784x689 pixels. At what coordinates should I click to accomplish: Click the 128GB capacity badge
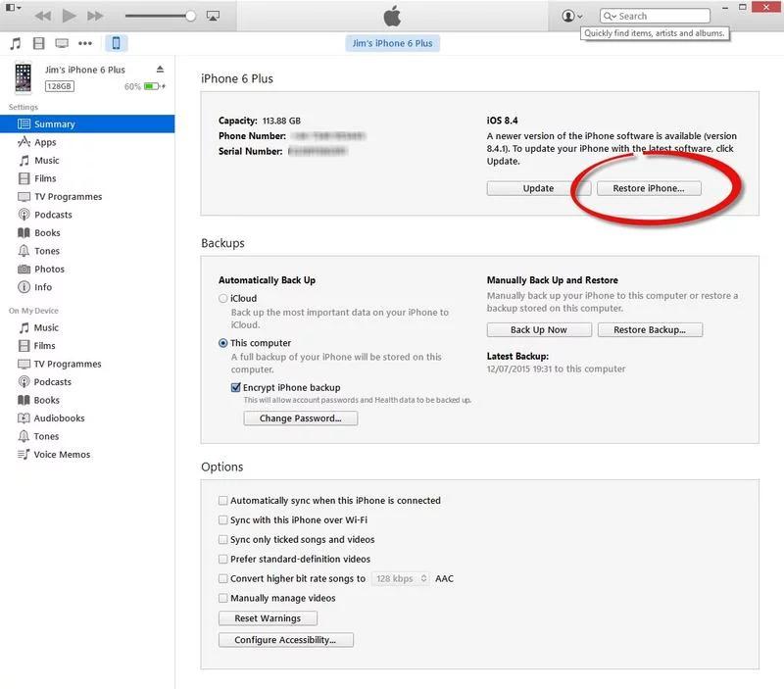60,86
